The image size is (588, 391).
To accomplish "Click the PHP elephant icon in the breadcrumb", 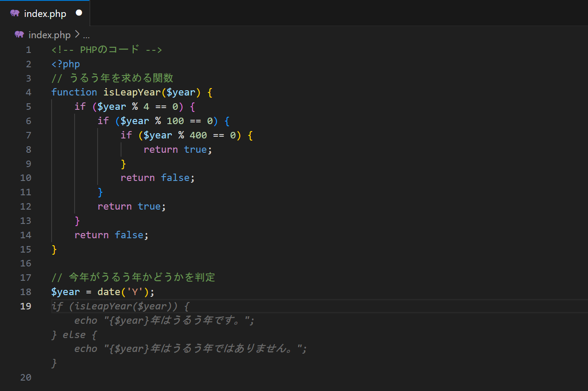I will tap(19, 34).
